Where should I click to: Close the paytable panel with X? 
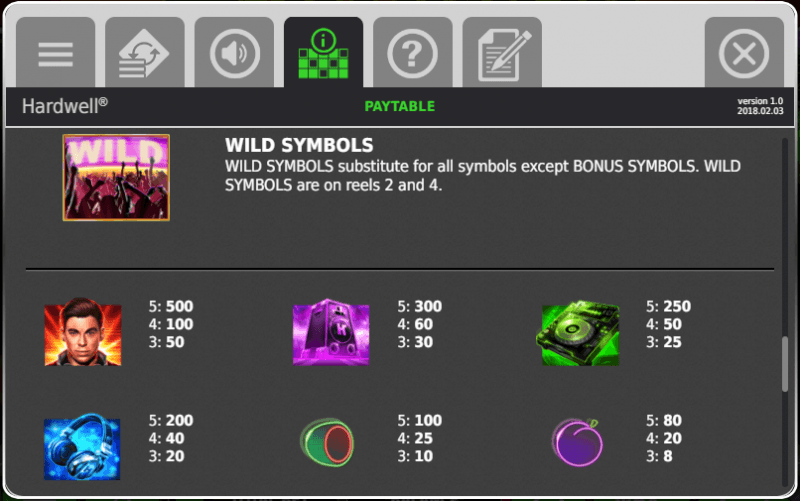744,52
